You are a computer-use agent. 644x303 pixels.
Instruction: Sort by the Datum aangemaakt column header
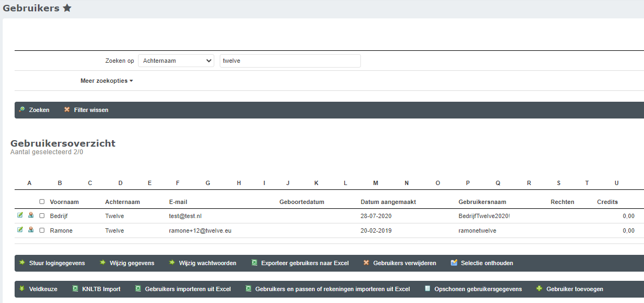(x=388, y=202)
